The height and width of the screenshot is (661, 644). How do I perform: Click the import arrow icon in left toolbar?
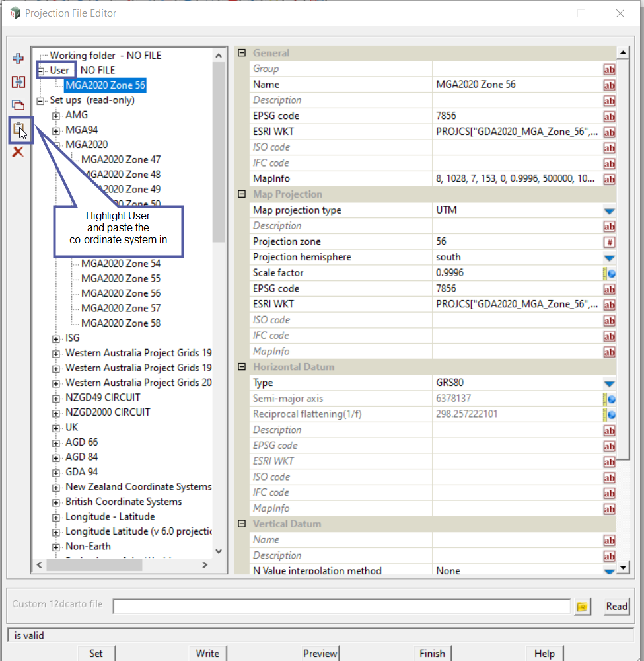tap(18, 82)
